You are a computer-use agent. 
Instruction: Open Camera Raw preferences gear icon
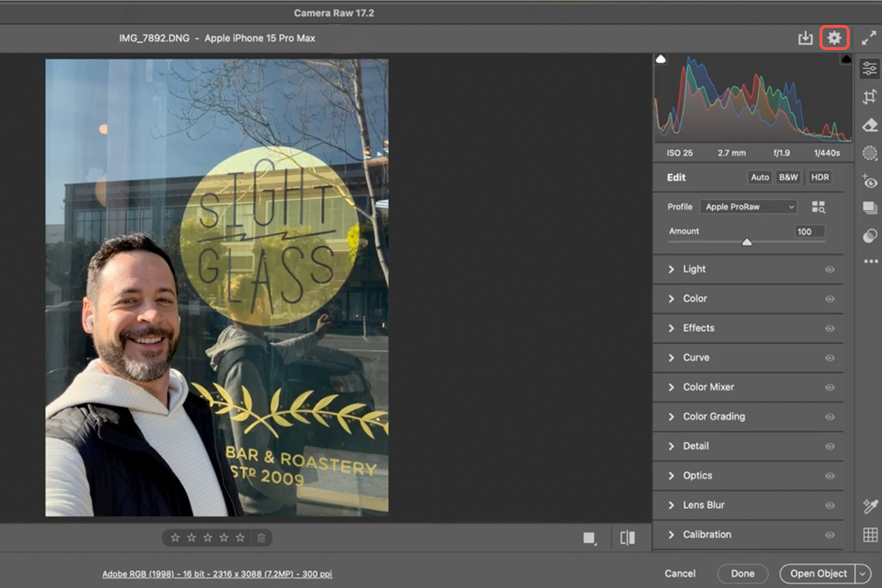pos(834,38)
